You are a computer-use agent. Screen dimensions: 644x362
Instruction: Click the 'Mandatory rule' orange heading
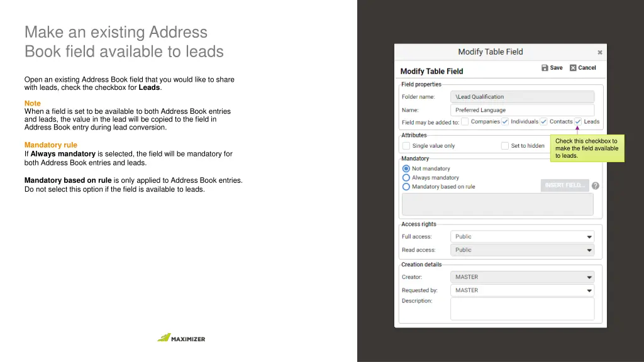pos(50,145)
